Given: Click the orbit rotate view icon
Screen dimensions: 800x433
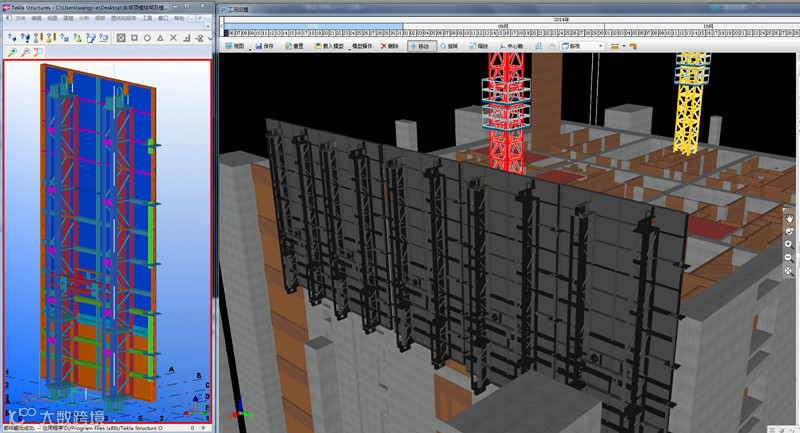Looking at the screenshot, I should click(x=789, y=231).
